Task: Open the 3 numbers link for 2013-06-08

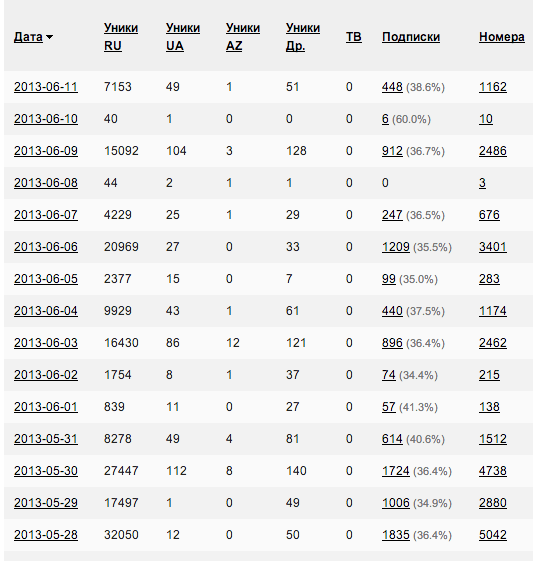Action: tap(482, 183)
